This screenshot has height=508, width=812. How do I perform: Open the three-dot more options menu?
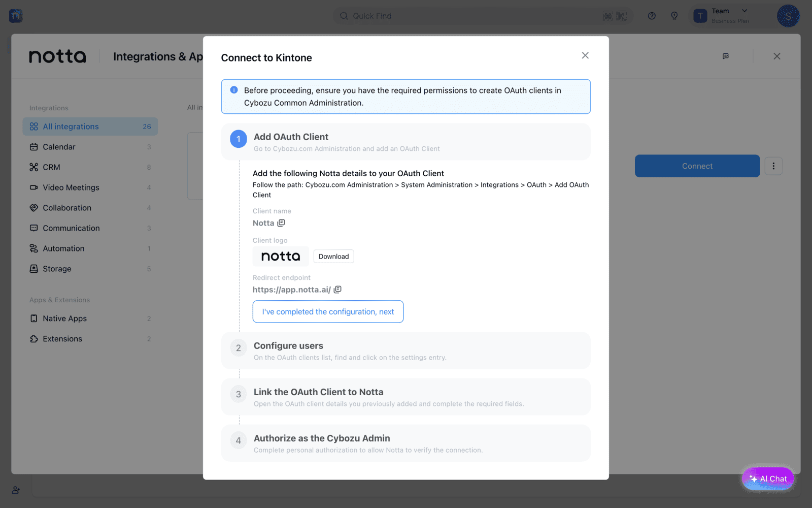click(773, 166)
